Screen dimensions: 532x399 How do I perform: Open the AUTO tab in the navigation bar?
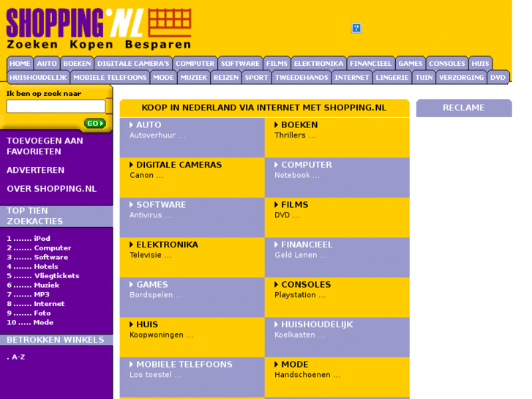click(x=47, y=63)
